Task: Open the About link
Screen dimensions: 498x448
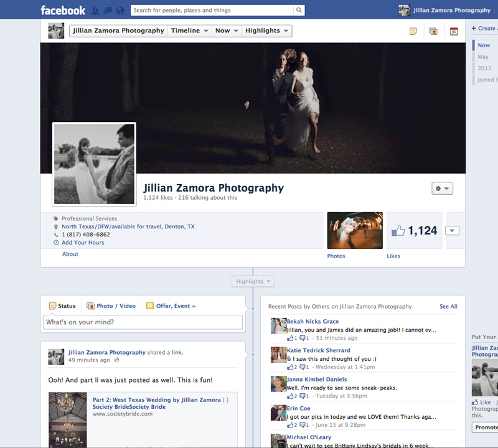Action: pos(70,254)
